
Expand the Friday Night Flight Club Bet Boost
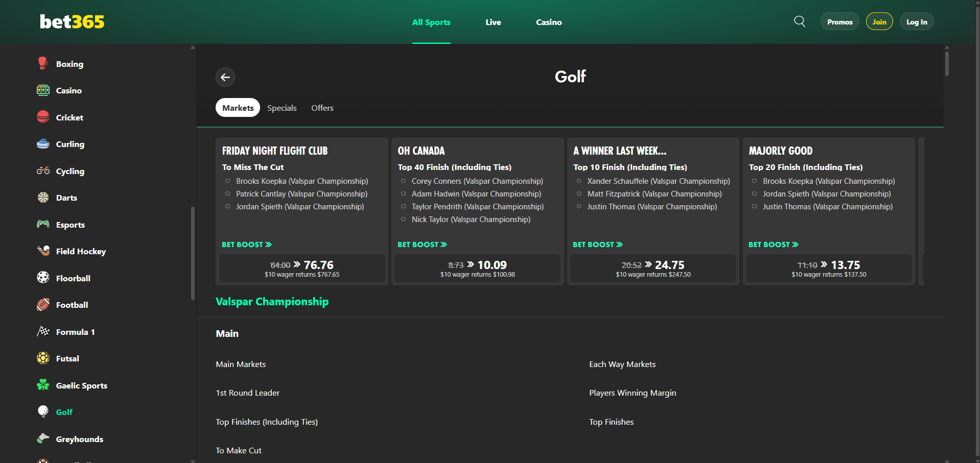(x=247, y=245)
